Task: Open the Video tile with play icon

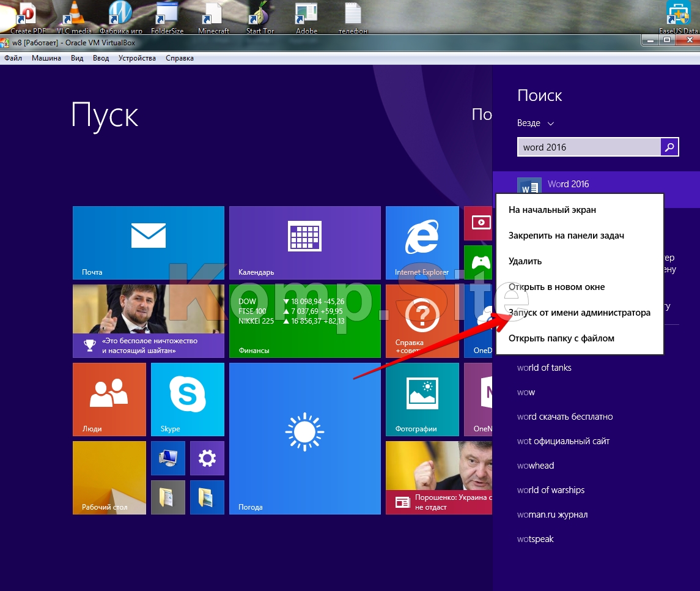Action: point(478,223)
